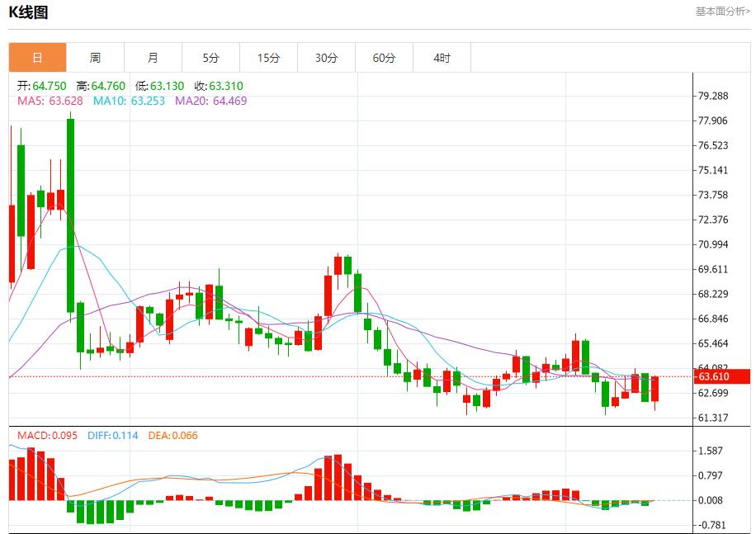
Task: Open the 月 monthly chart tab
Action: (x=154, y=58)
